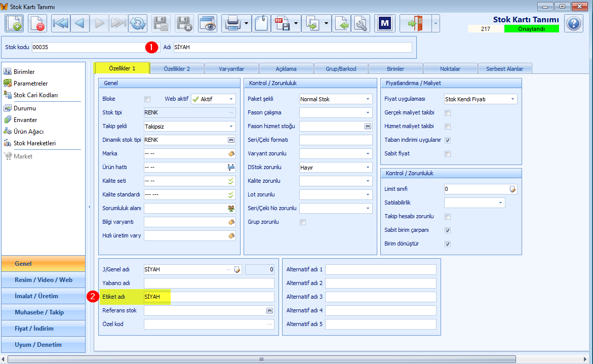Print using the printer icon
593x364 pixels.
[232, 23]
